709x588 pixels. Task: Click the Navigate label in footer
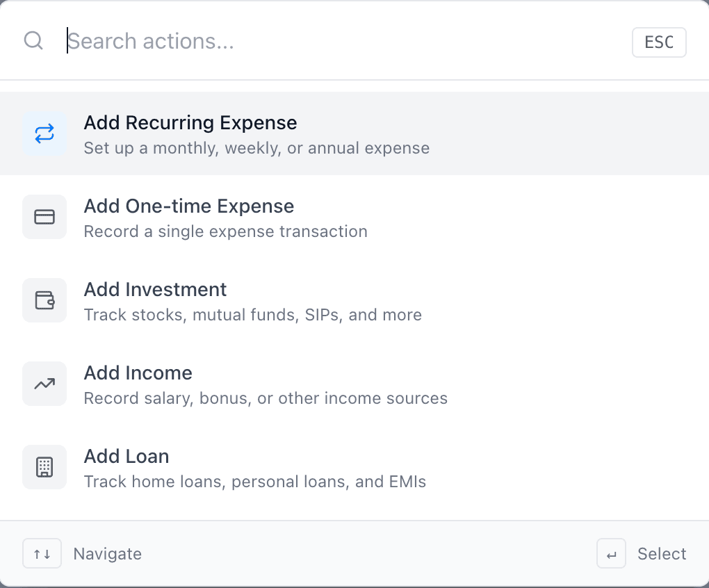coord(108,554)
